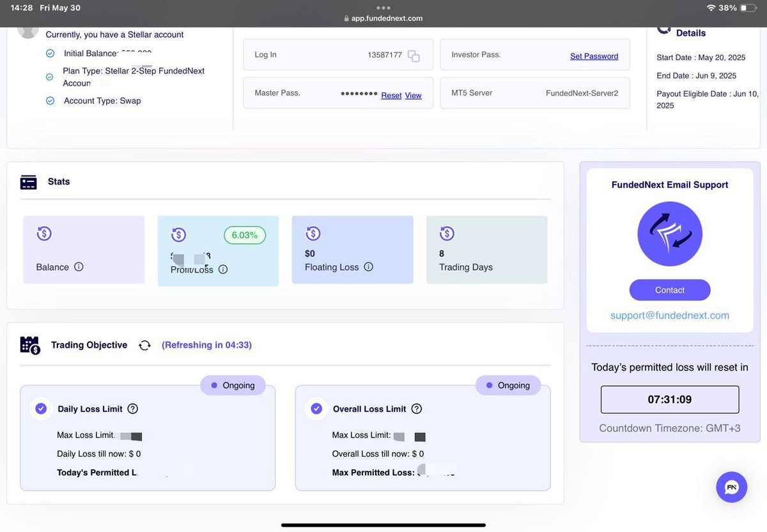The width and height of the screenshot is (767, 532).
Task: Click the Stats section icon
Action: tap(29, 182)
